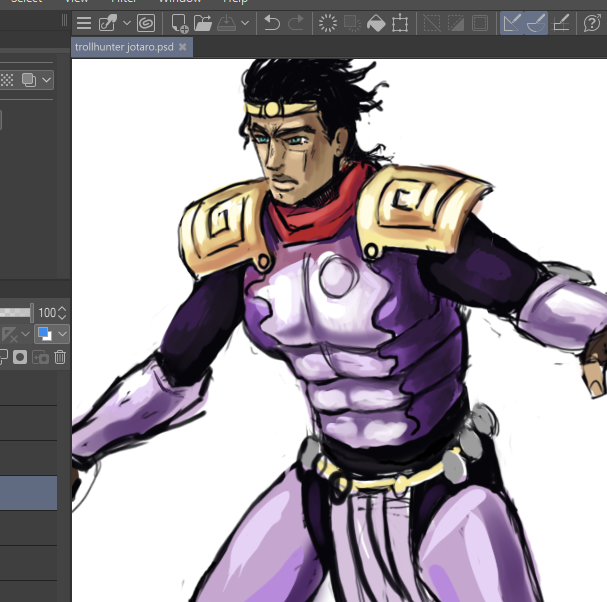Delete layer using trash icon
Screen dimensions: 607x602
click(60, 357)
